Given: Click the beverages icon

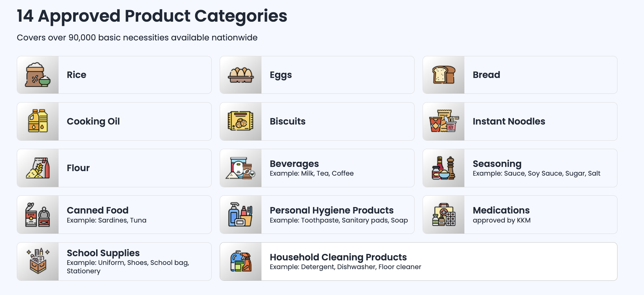Looking at the screenshot, I should (241, 168).
